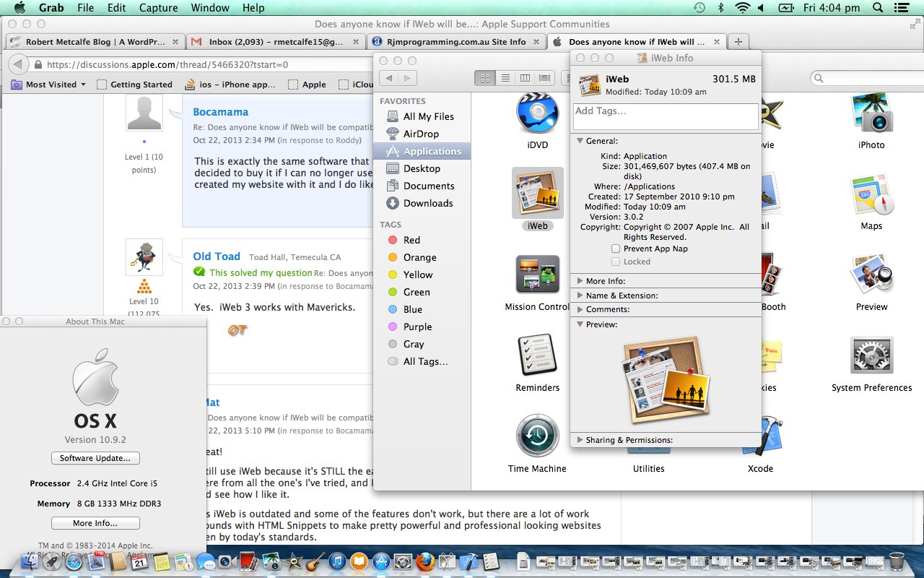Open the Capture menu
The image size is (924, 578).
(157, 8)
